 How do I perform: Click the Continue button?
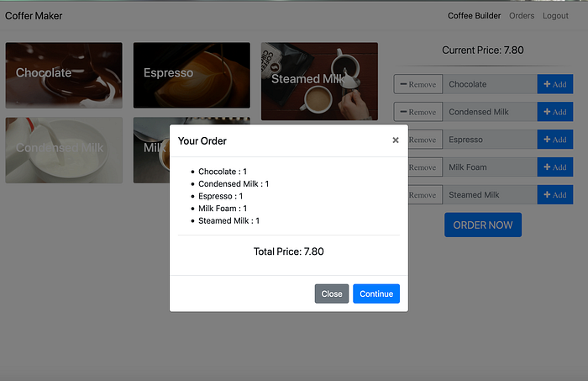(x=376, y=294)
